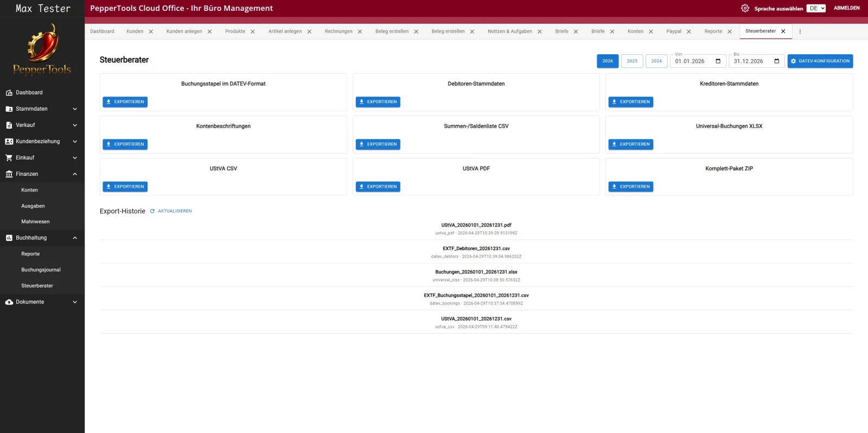
Task: Select the 2026 year filter
Action: (608, 61)
